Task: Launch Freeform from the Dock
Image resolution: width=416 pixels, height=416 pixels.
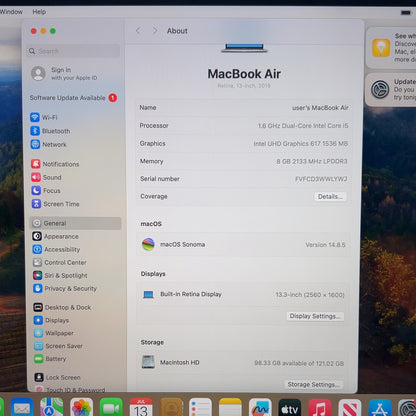Action: 260,407
